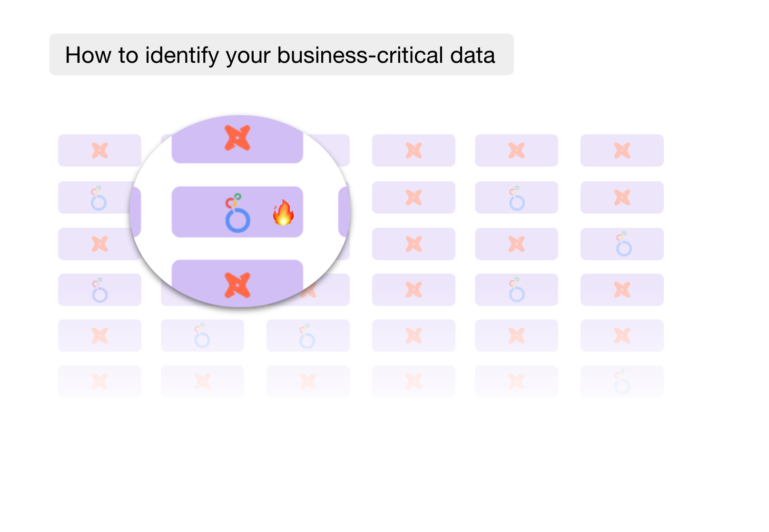Click faded Looker icon in bottom-right card

click(621, 382)
